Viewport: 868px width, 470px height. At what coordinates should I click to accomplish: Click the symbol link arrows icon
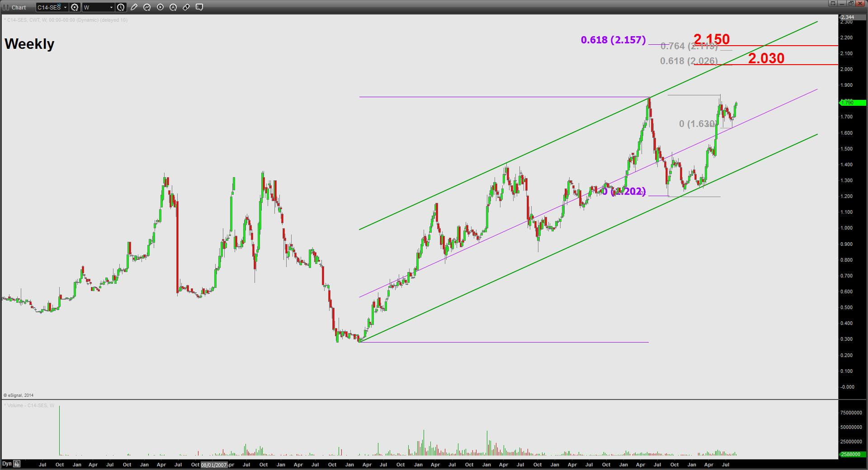click(x=186, y=7)
